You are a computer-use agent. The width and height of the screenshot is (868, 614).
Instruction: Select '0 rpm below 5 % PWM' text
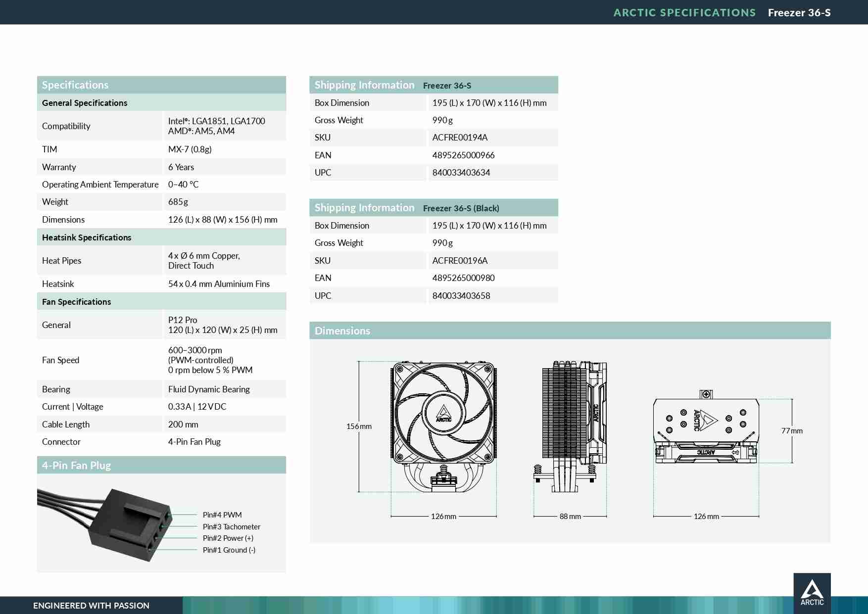coord(210,370)
